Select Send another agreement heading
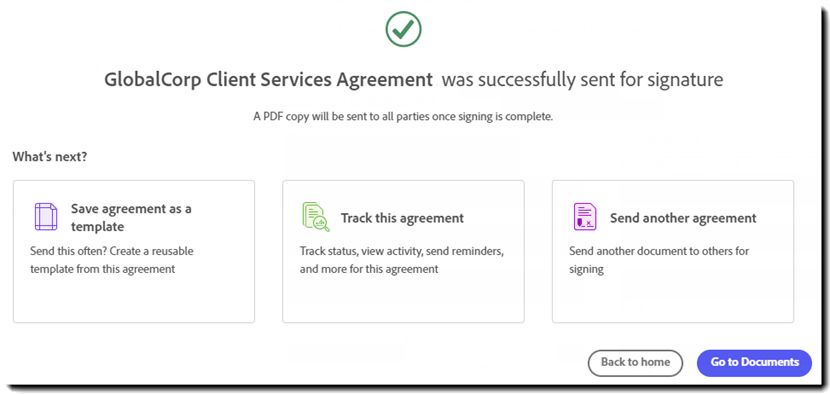This screenshot has height=394, width=830. coord(683,218)
